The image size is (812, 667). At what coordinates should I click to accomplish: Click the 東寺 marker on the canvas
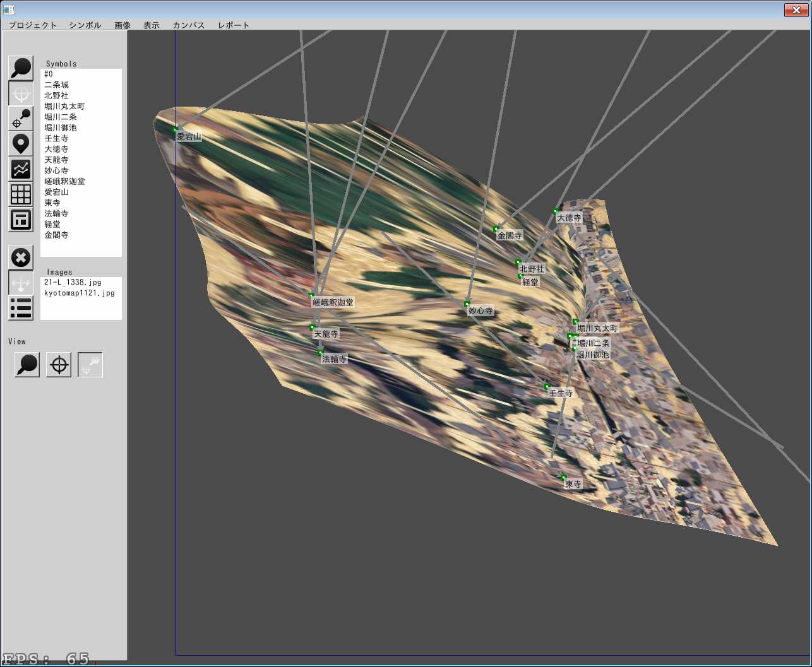coord(563,478)
